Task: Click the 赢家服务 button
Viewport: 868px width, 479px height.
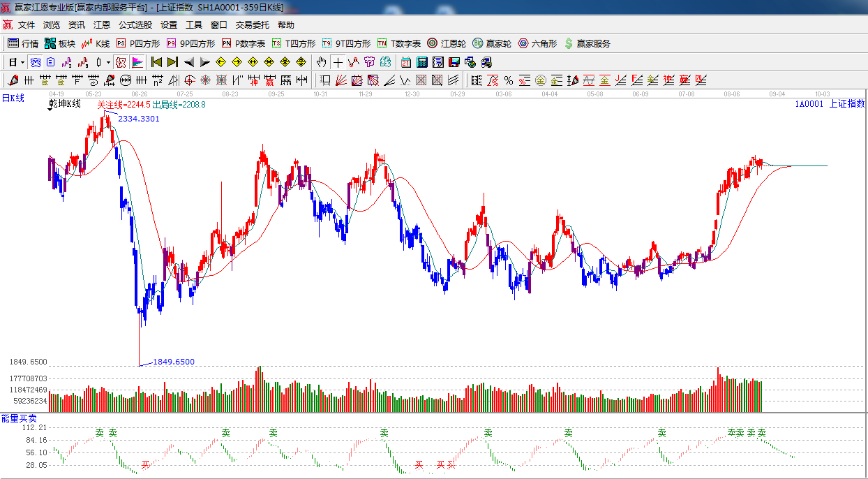Action: [587, 43]
